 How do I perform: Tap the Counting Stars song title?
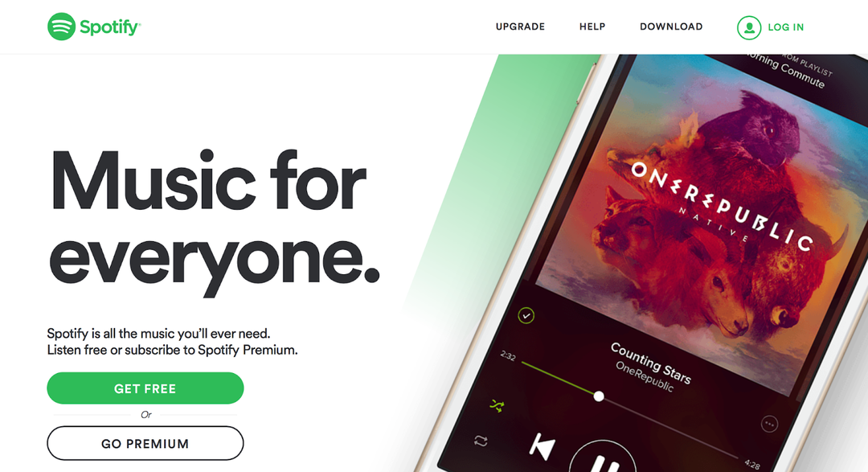[650, 363]
